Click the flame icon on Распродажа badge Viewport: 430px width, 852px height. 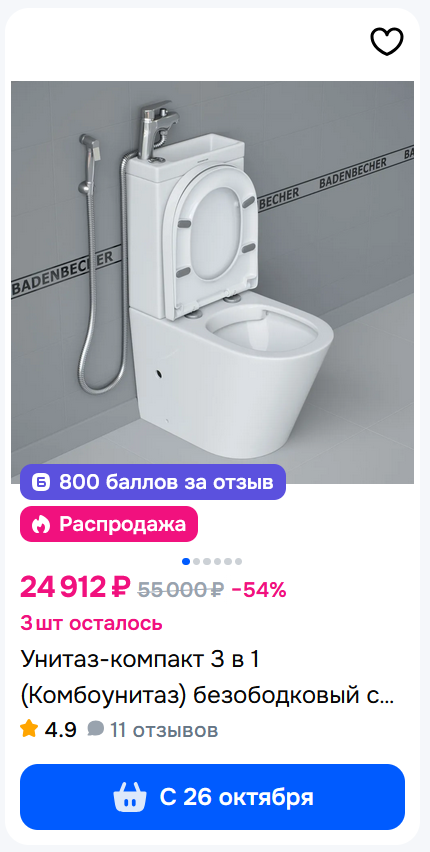pos(40,524)
